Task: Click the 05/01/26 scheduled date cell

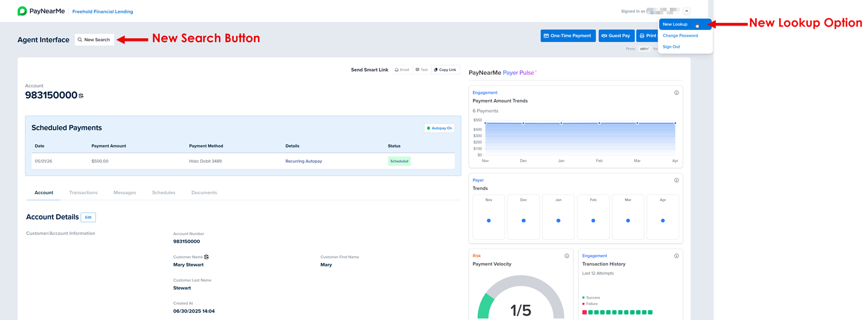Action: [x=43, y=161]
